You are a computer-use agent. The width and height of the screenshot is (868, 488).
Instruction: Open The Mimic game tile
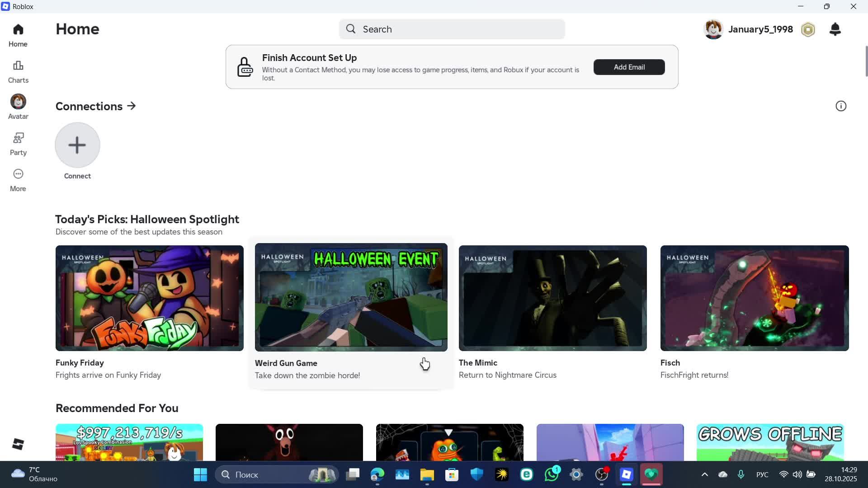552,298
